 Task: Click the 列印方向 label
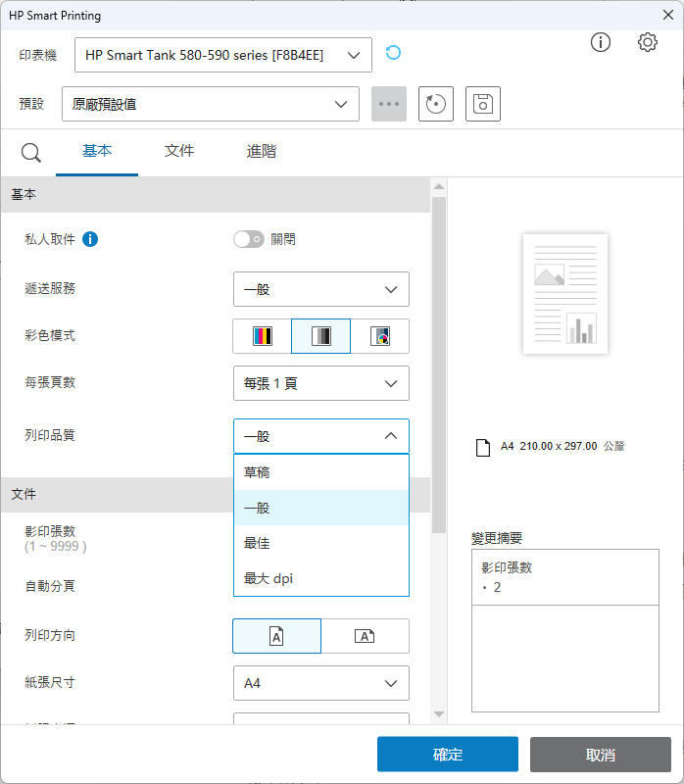[50, 635]
